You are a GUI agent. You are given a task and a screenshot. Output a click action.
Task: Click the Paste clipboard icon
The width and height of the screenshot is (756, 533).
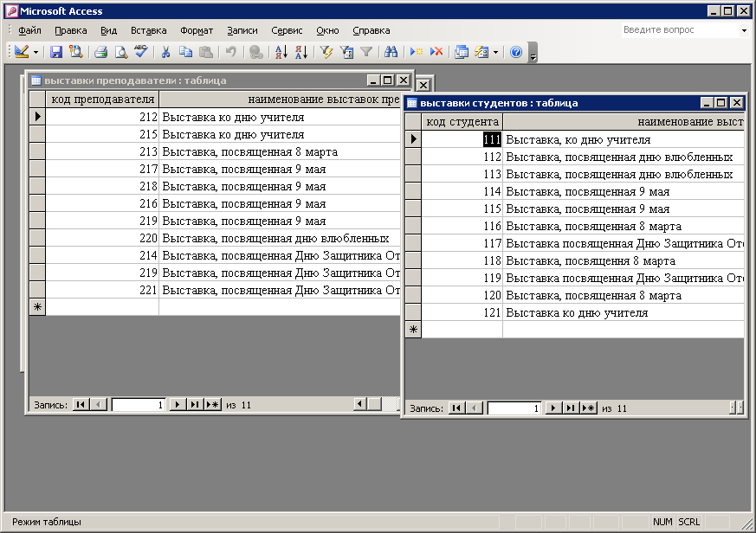coord(206,52)
